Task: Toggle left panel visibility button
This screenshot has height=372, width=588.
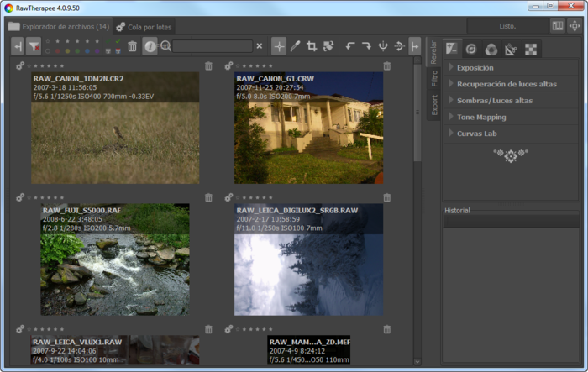Action: point(18,46)
